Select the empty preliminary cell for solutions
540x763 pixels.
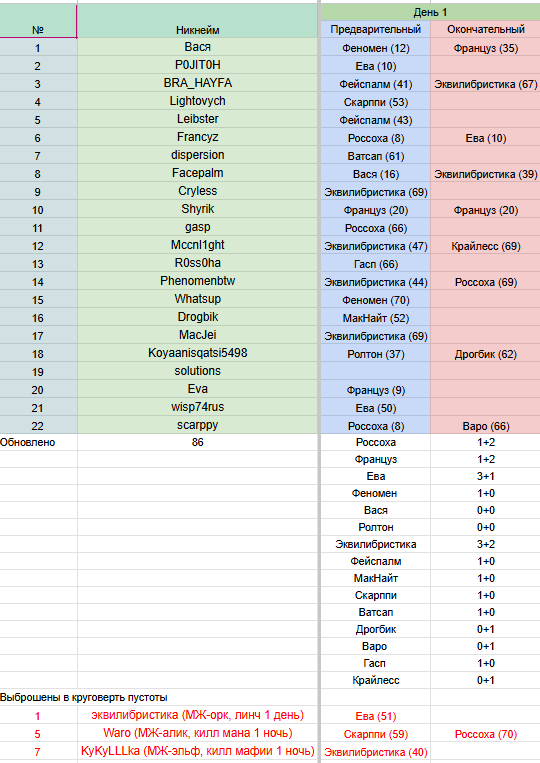[x=375, y=371]
